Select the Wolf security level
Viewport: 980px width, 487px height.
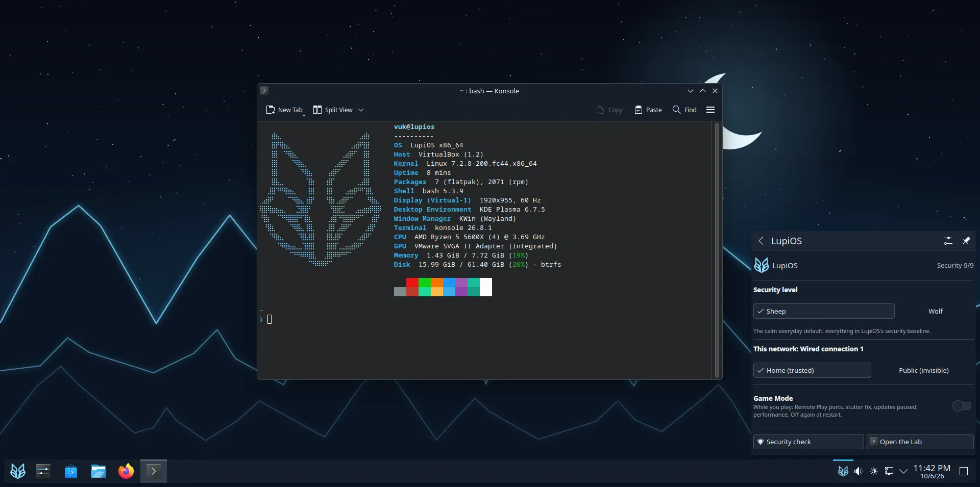pos(935,311)
